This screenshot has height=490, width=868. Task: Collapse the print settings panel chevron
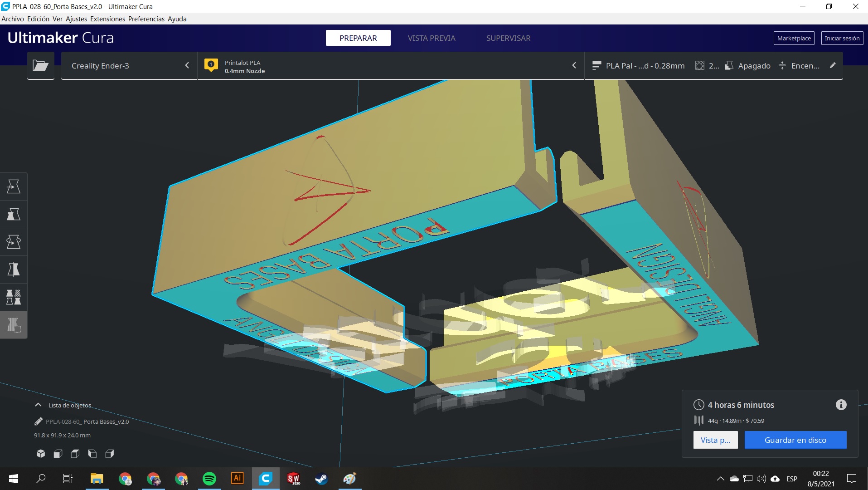(x=574, y=65)
